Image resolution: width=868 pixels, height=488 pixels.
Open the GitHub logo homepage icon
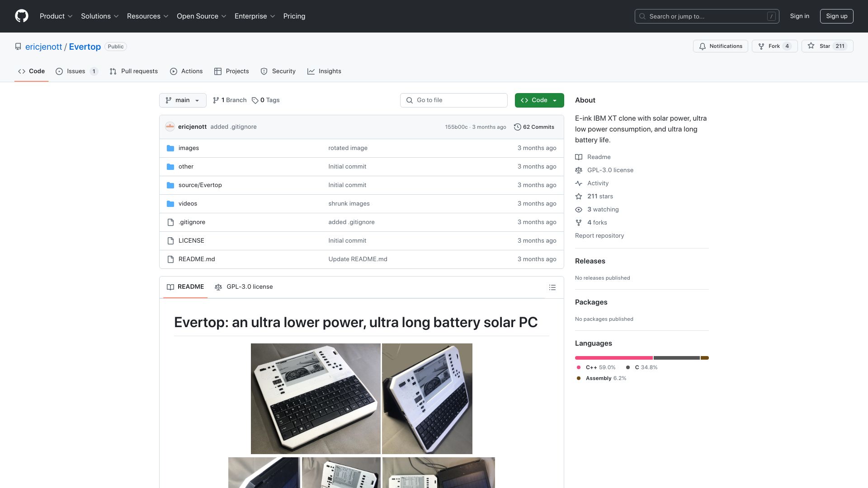[22, 16]
